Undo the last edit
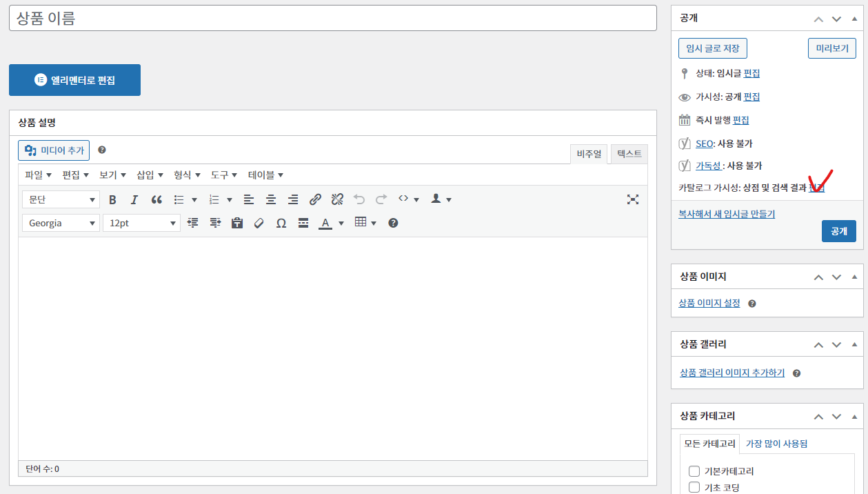The width and height of the screenshot is (868, 494). 359,200
